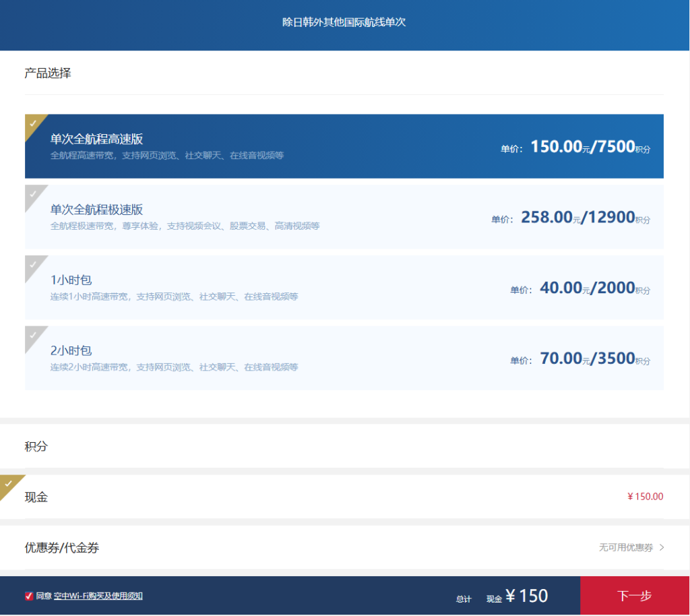Screen dimensions: 690x616
Task: Choose the 1小时包 product title
Action: (71, 280)
